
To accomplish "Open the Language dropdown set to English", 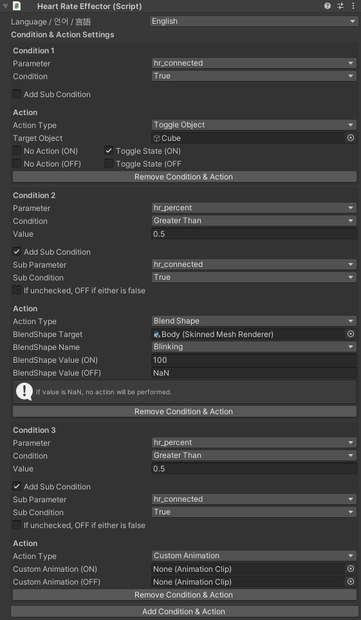I will click(254, 21).
